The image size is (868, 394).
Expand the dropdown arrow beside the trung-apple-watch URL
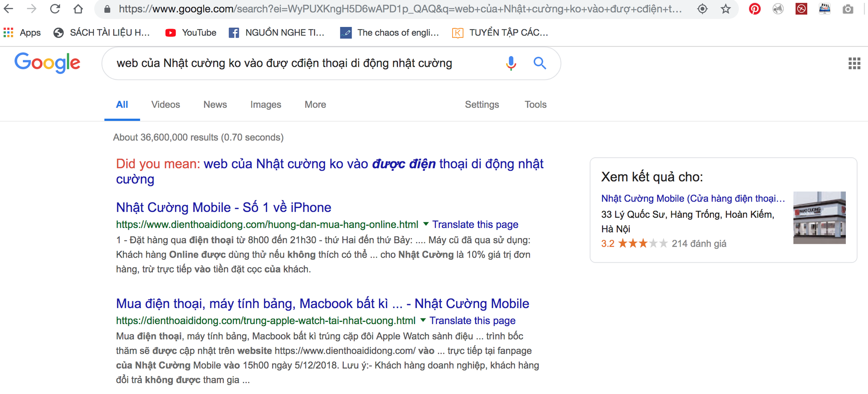point(423,320)
